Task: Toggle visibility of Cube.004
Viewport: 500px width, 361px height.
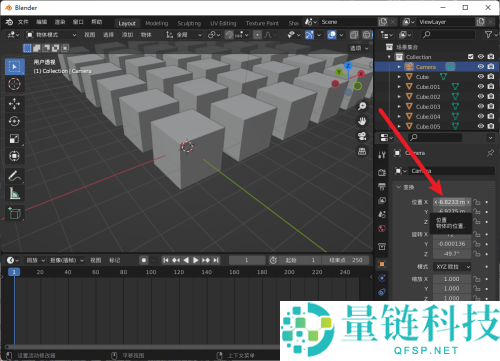Action: pyautogui.click(x=481, y=116)
